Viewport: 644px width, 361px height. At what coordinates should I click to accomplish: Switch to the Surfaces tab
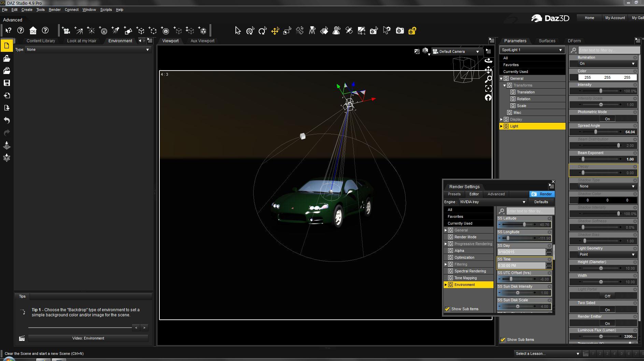tap(547, 41)
